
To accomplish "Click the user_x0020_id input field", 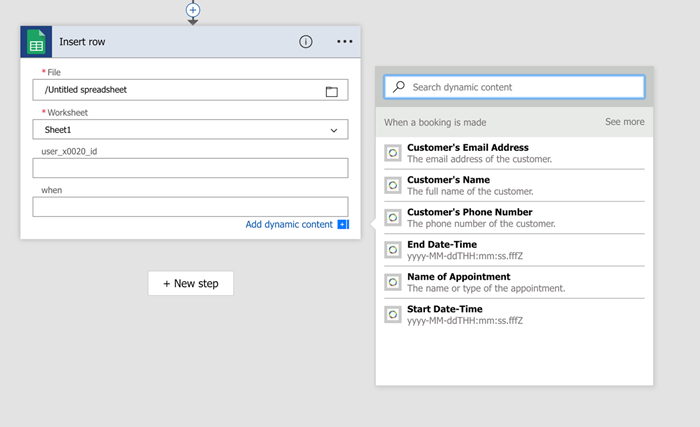I will [x=190, y=168].
